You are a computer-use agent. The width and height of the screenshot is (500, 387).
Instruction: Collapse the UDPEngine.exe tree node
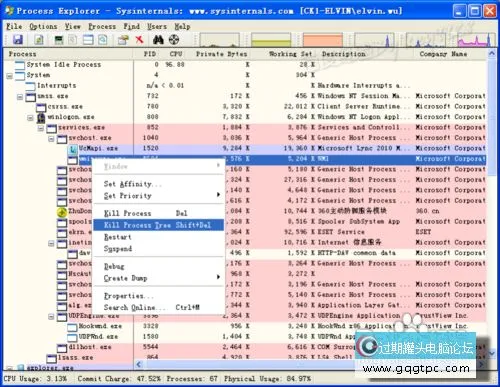[x=51, y=317]
